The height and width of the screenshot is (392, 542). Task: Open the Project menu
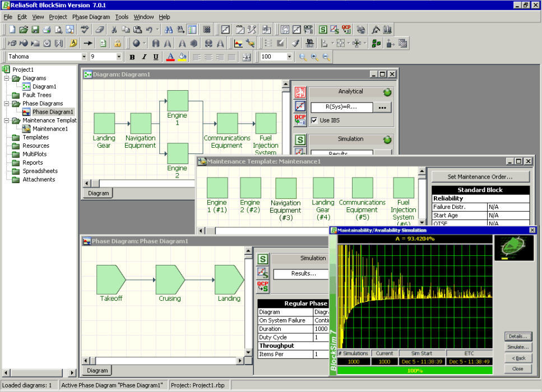pyautogui.click(x=58, y=17)
